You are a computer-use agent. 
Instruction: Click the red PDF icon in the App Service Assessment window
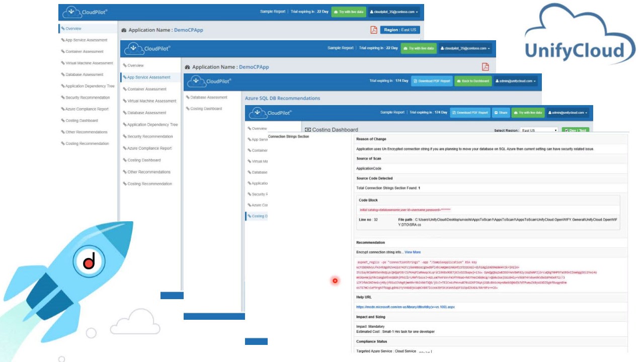click(x=486, y=67)
